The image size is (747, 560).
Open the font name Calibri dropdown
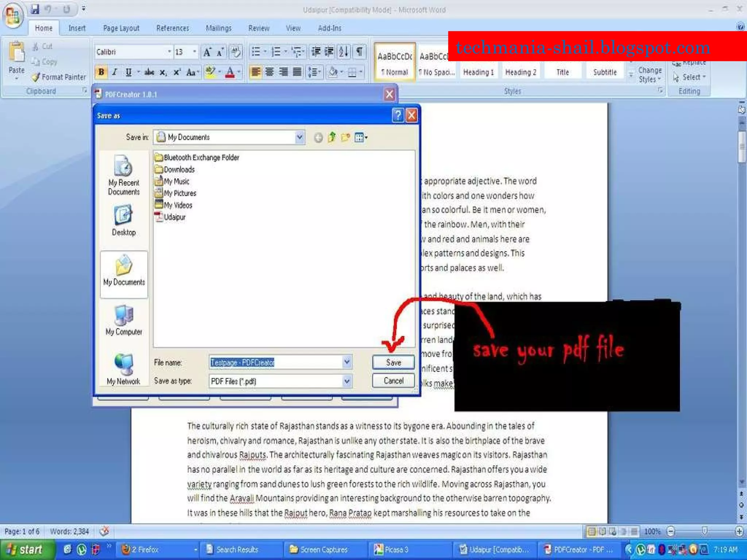(x=169, y=52)
